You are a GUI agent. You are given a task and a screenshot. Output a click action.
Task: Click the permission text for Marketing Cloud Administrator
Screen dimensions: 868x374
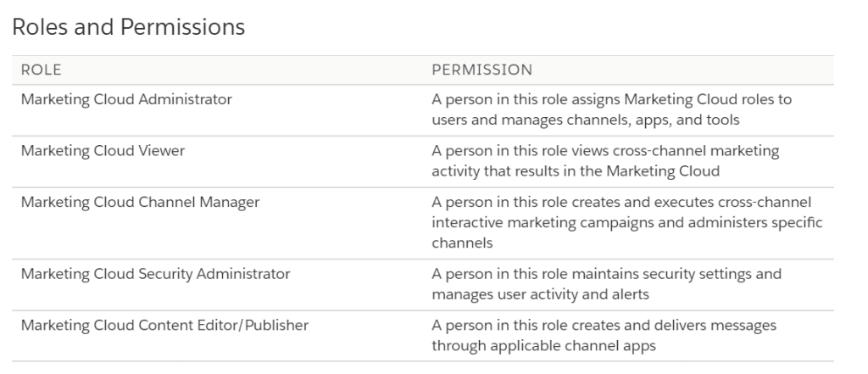click(x=611, y=109)
